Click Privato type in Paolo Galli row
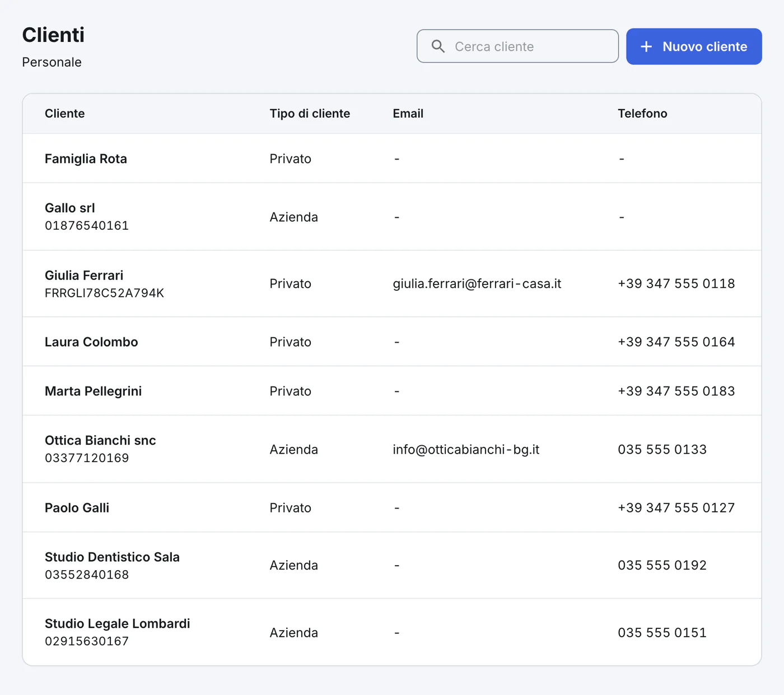 [290, 507]
